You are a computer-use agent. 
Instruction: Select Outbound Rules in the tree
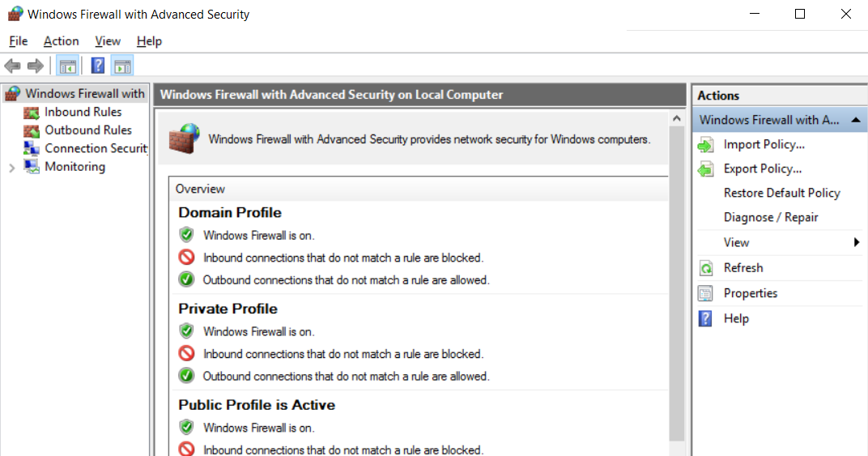[88, 130]
